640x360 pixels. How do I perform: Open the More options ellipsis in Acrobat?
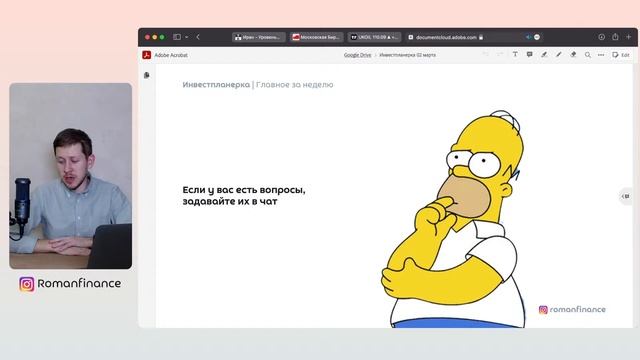point(601,55)
